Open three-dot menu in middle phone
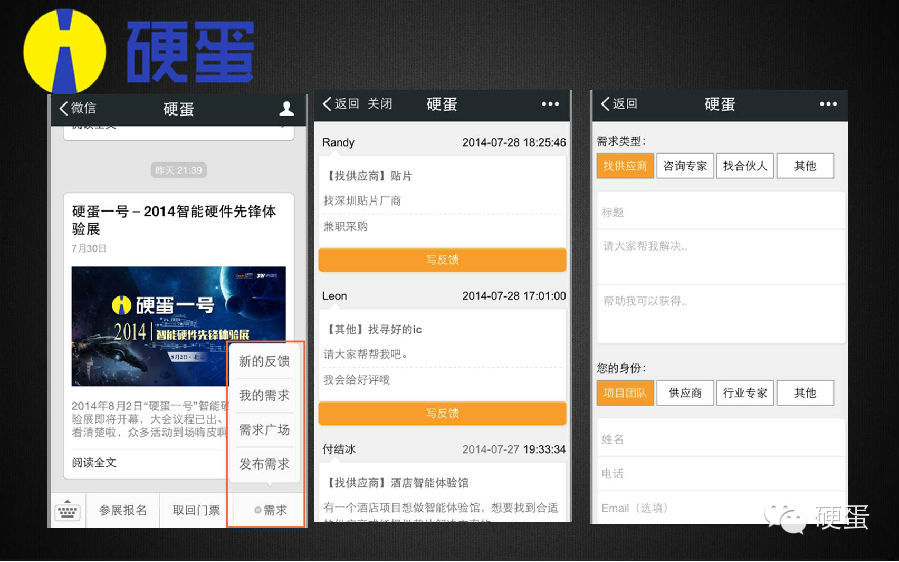The height and width of the screenshot is (562, 899). click(550, 104)
